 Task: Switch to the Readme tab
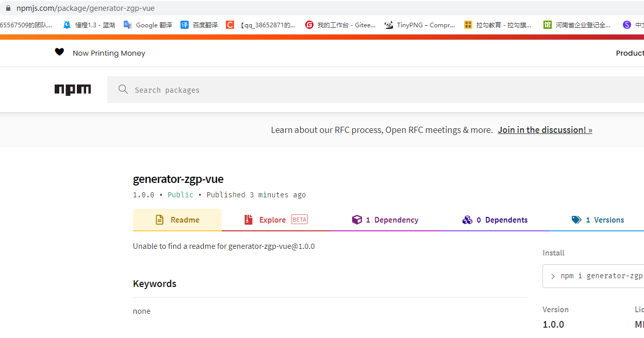pyautogui.click(x=177, y=220)
